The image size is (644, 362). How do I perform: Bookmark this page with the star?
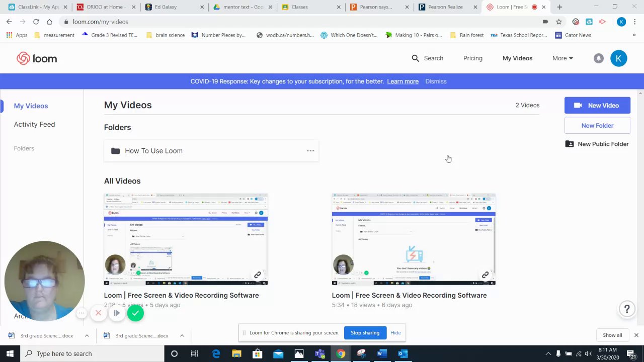558,22
